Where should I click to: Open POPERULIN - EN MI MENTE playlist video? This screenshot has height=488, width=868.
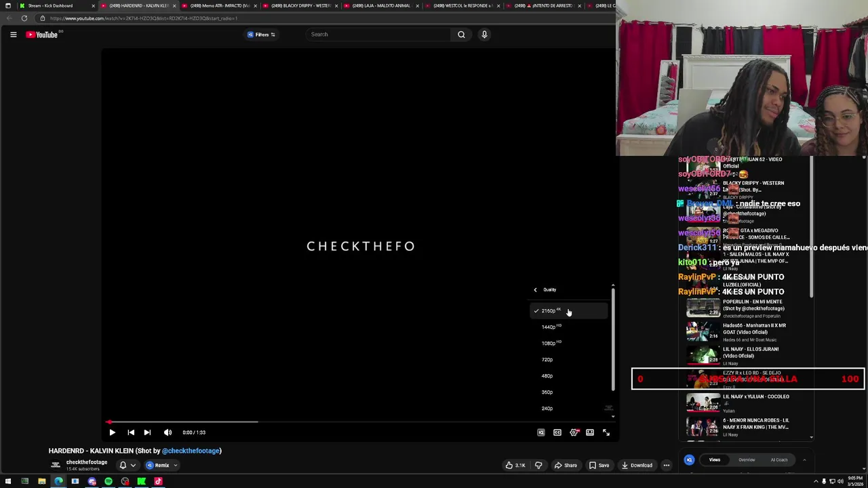(x=746, y=308)
